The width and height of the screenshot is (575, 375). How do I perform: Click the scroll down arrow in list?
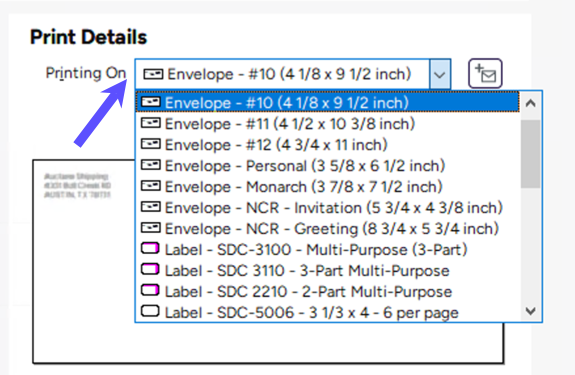point(531,311)
